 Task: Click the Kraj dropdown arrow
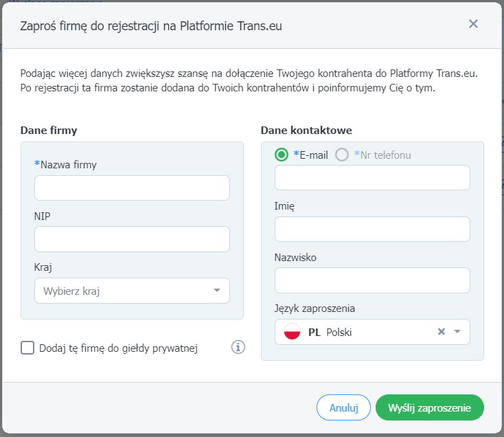click(x=217, y=291)
